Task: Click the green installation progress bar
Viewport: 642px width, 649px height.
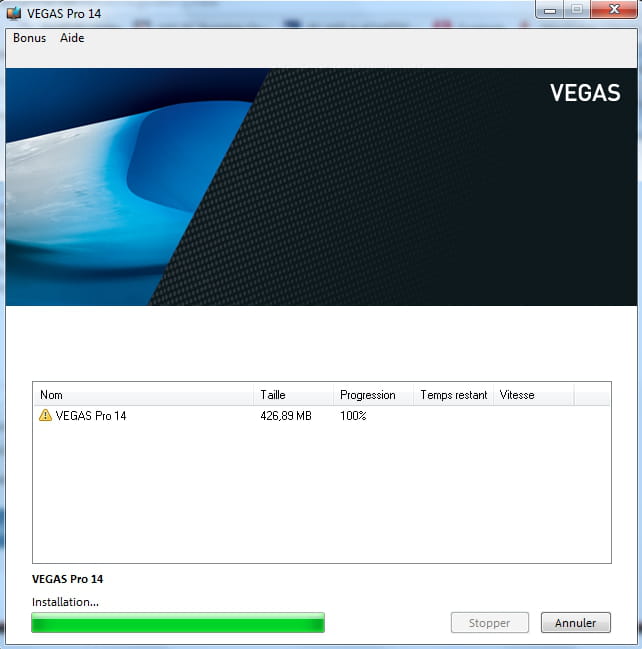Action: 178,623
